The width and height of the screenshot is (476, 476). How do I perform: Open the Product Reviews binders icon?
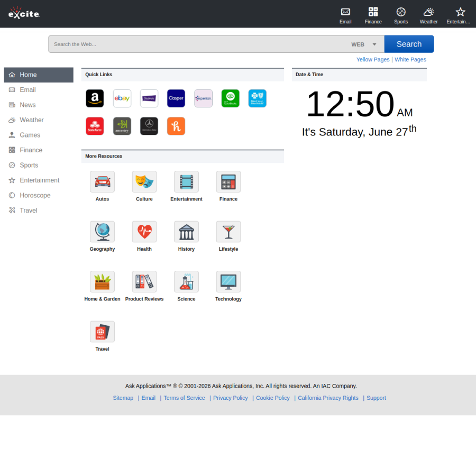tap(144, 282)
